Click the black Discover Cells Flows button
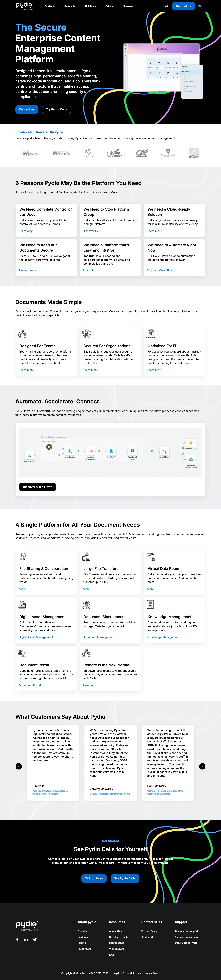This screenshot has height=980, width=221. [38, 487]
